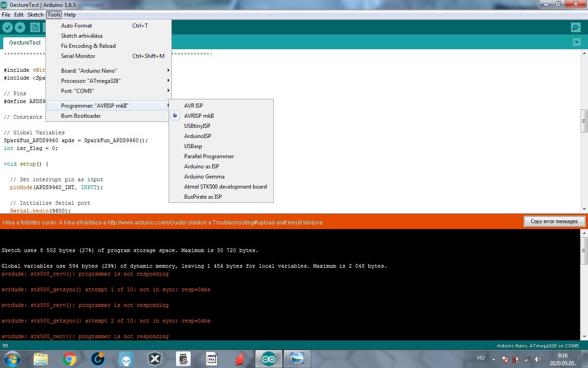
Task: Click the chip-with-magnifier taskbar icon
Action: coord(183,359)
